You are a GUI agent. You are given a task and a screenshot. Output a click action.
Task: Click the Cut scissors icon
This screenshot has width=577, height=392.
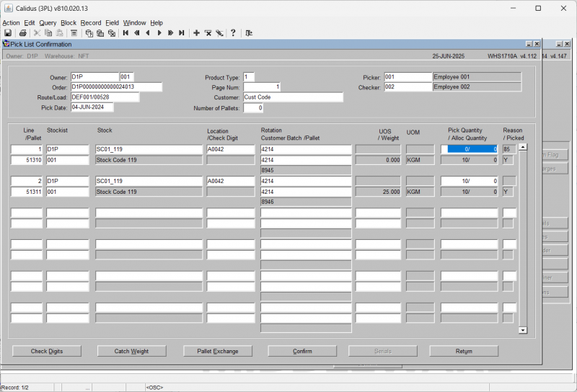37,33
